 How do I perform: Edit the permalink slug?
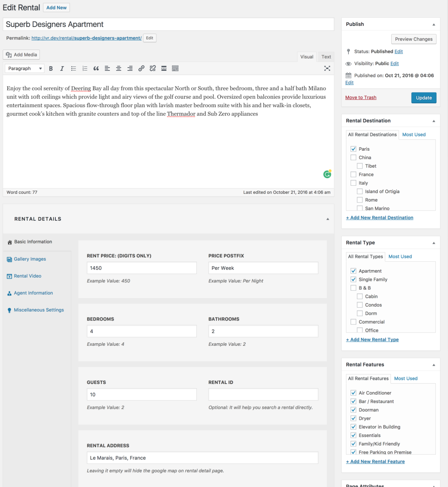150,38
